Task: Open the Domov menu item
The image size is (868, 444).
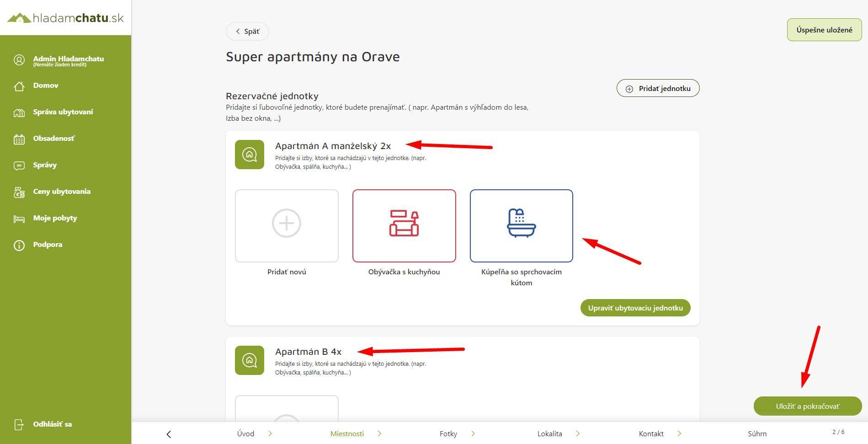Action: click(x=46, y=86)
